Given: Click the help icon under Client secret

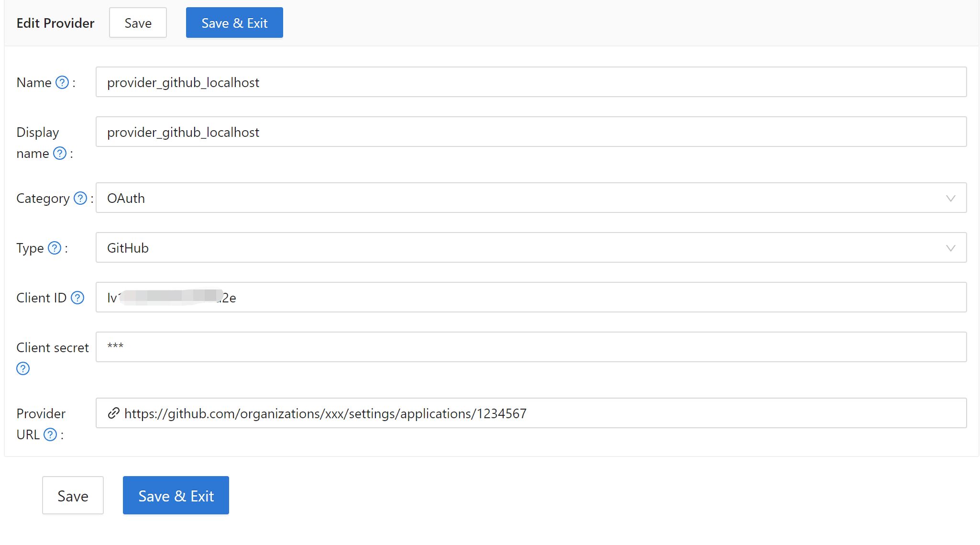Looking at the screenshot, I should coord(22,368).
